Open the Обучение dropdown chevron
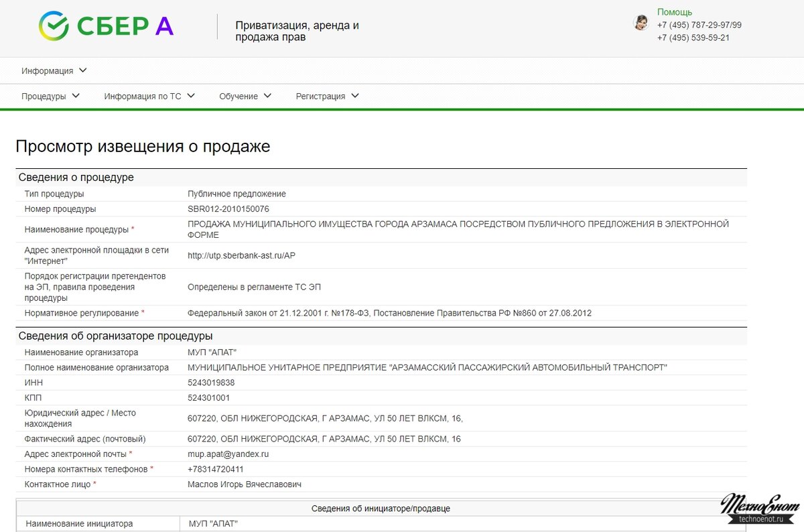This screenshot has width=804, height=532. (x=268, y=96)
